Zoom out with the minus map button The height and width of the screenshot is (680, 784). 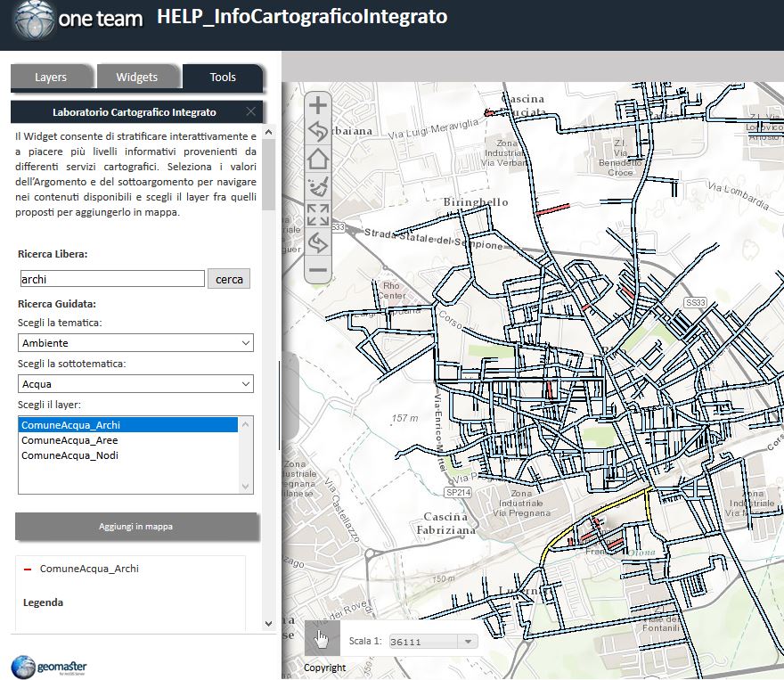point(318,270)
